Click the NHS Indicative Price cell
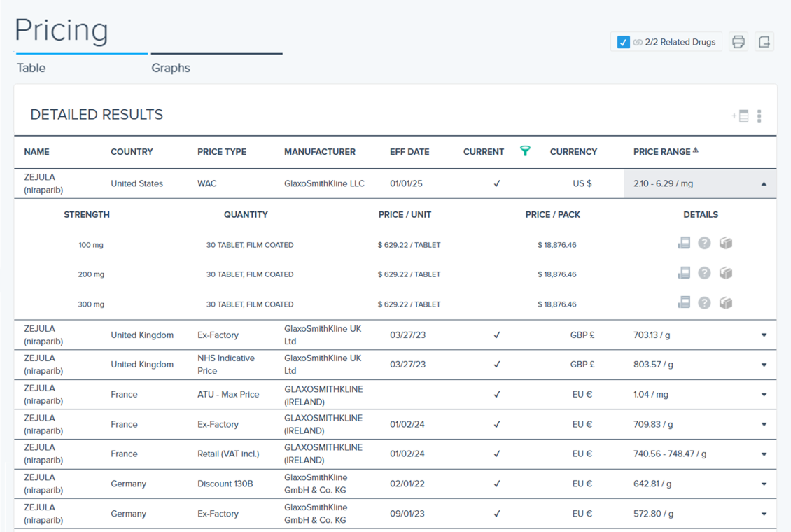This screenshot has height=532, width=791. click(x=226, y=364)
